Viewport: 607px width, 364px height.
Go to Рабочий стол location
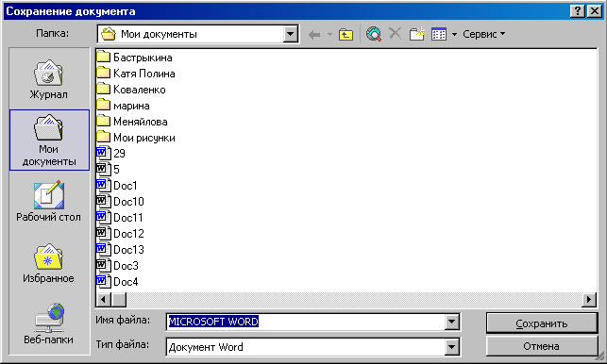(x=49, y=201)
